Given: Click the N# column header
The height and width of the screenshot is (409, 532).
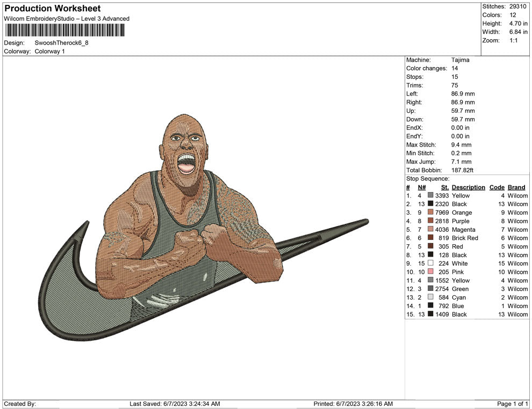Looking at the screenshot, I should pos(422,187).
